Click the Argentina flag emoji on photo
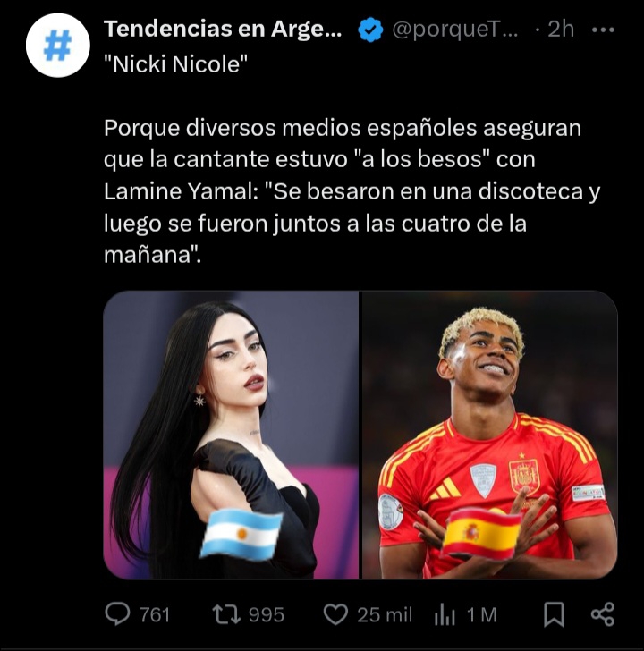This screenshot has width=644, height=651. [241, 535]
